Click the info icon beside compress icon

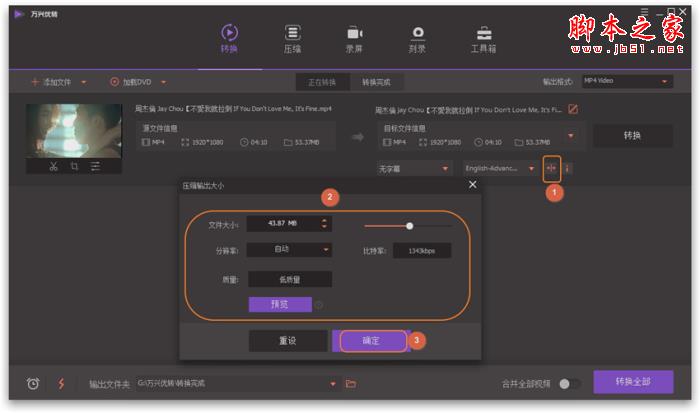point(567,168)
